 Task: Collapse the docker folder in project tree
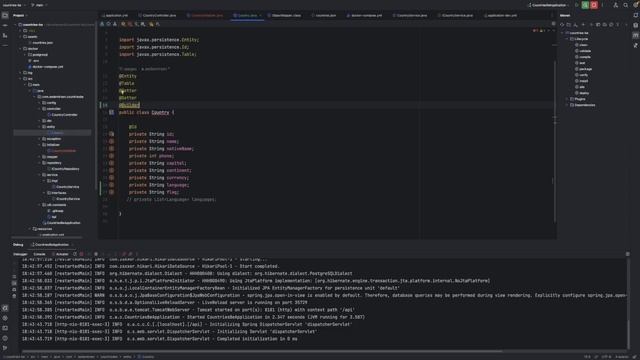click(21, 49)
